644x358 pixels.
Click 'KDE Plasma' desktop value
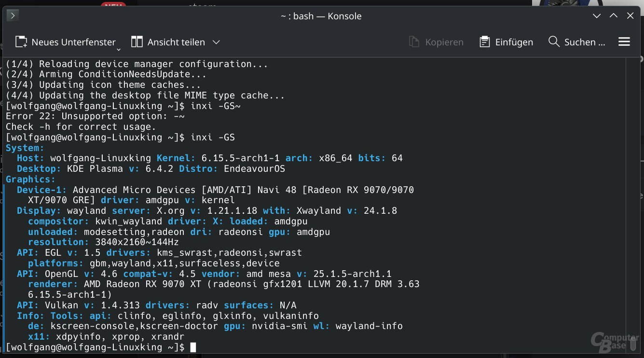(95, 169)
